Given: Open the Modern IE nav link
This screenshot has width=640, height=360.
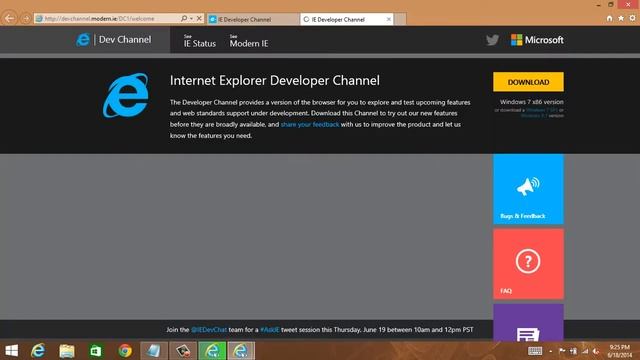Looking at the screenshot, I should [249, 41].
